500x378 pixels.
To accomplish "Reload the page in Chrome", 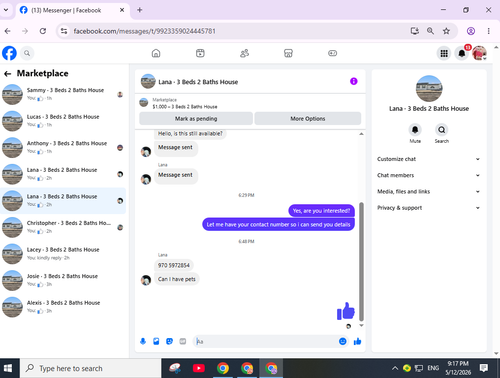I will 43,31.
